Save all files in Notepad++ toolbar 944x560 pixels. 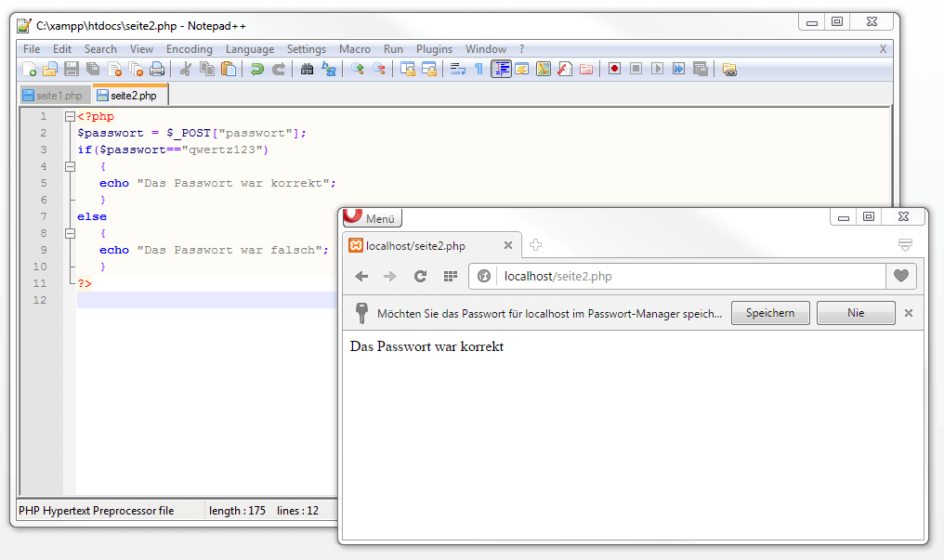[93, 69]
